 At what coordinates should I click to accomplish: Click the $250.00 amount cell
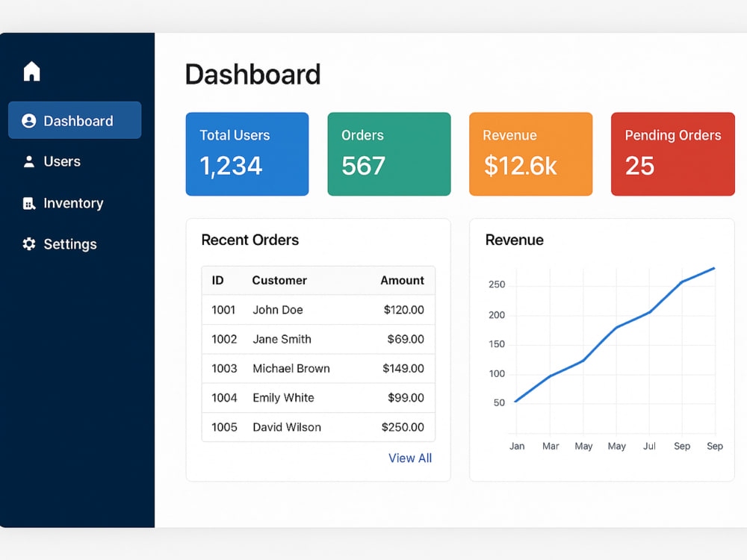click(x=403, y=427)
